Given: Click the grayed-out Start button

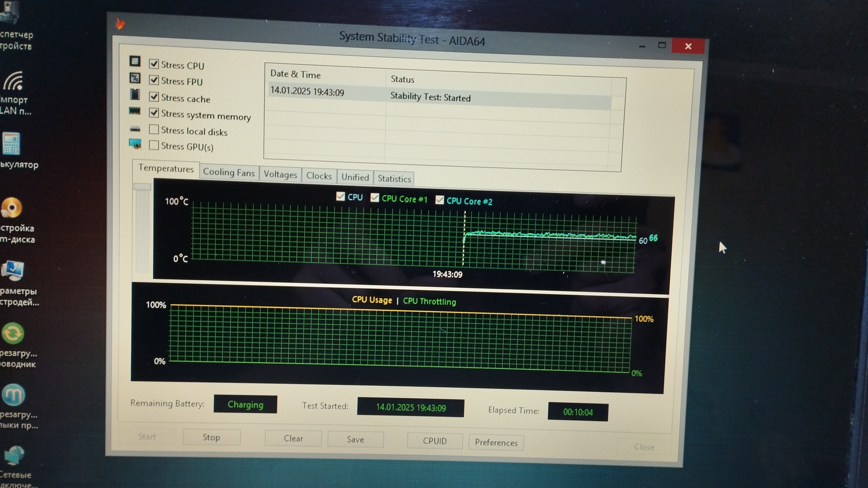Looking at the screenshot, I should click(147, 436).
